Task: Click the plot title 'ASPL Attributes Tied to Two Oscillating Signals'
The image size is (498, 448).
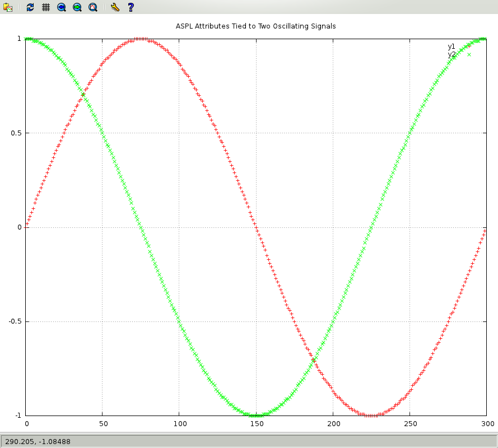Action: click(256, 26)
